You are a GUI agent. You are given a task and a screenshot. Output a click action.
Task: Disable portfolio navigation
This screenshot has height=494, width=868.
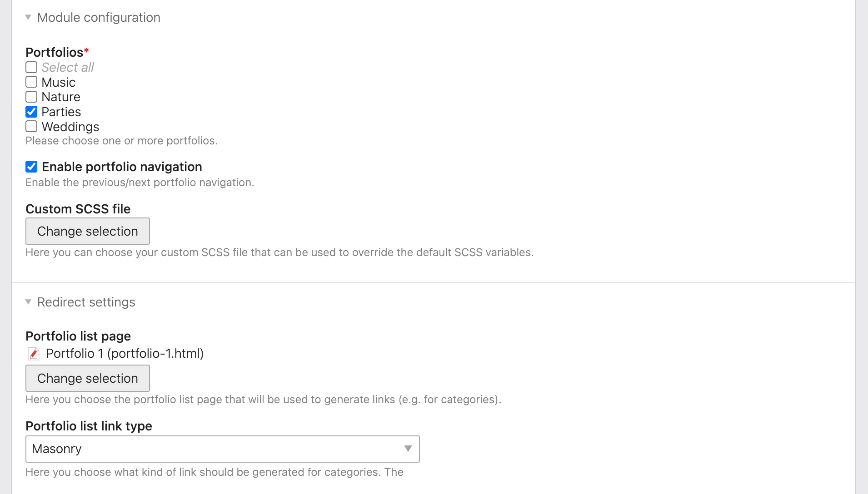[x=31, y=167]
